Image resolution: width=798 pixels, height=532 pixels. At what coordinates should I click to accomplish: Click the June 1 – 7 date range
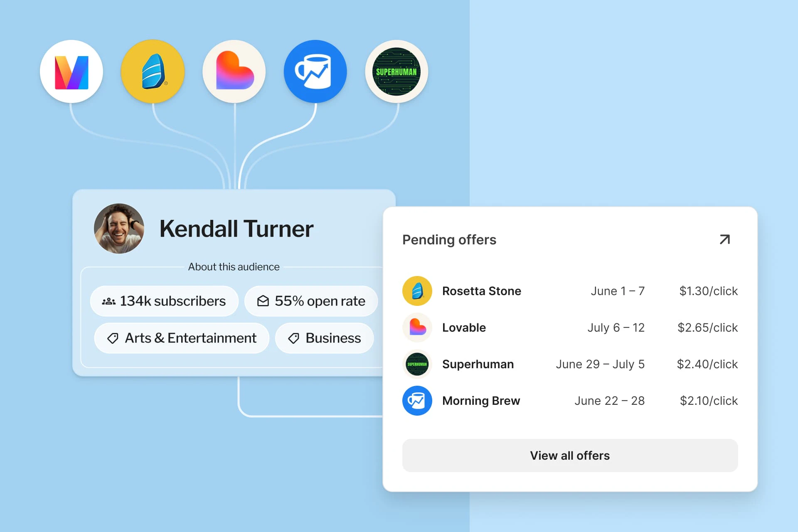tap(618, 291)
